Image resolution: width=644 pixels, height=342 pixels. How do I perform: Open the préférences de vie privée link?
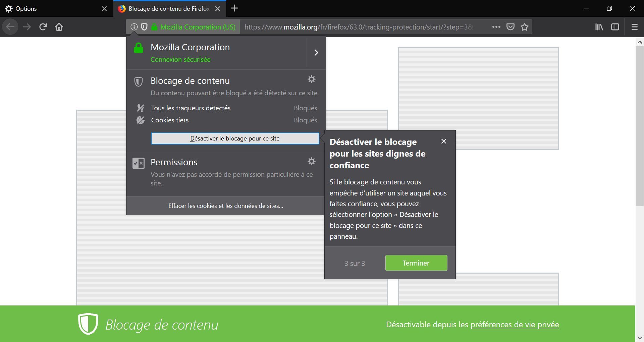[515, 325]
